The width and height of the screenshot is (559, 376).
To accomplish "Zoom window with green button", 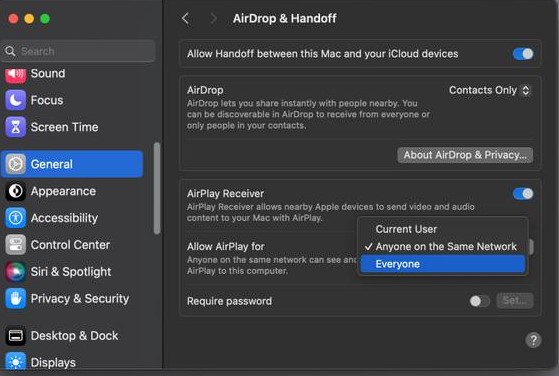I will (x=45, y=18).
